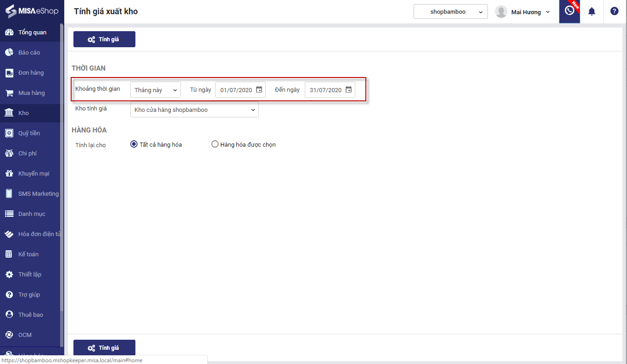Click the sidebar vertical scrollbar

click(62, 167)
